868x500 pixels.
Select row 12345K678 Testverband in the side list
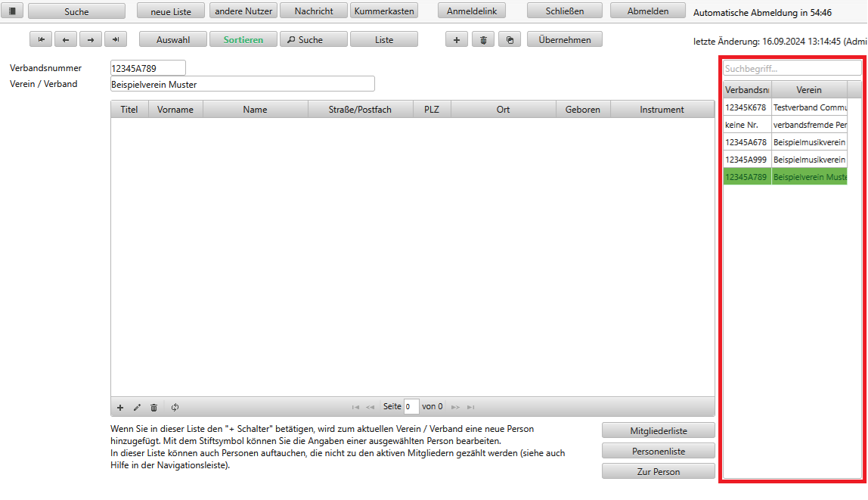pos(785,107)
